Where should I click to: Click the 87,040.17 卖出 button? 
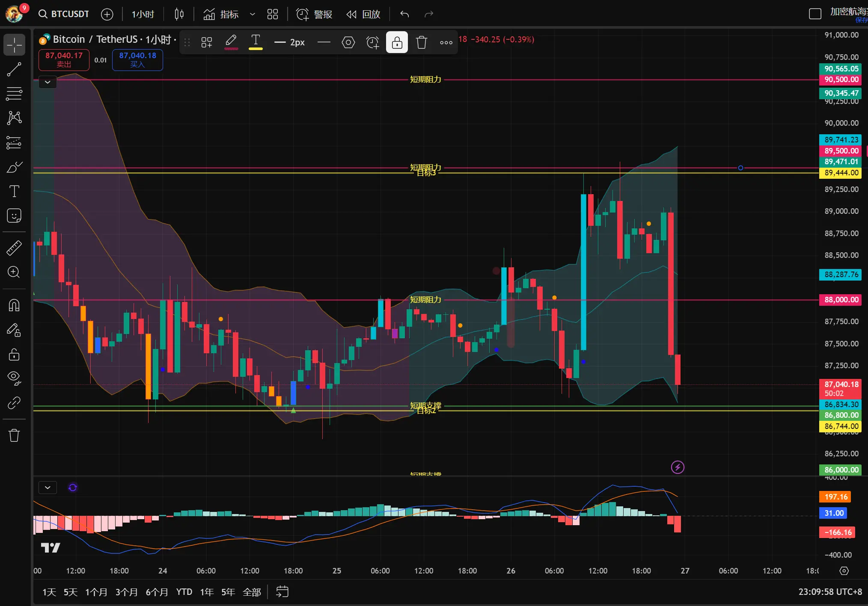click(x=64, y=59)
